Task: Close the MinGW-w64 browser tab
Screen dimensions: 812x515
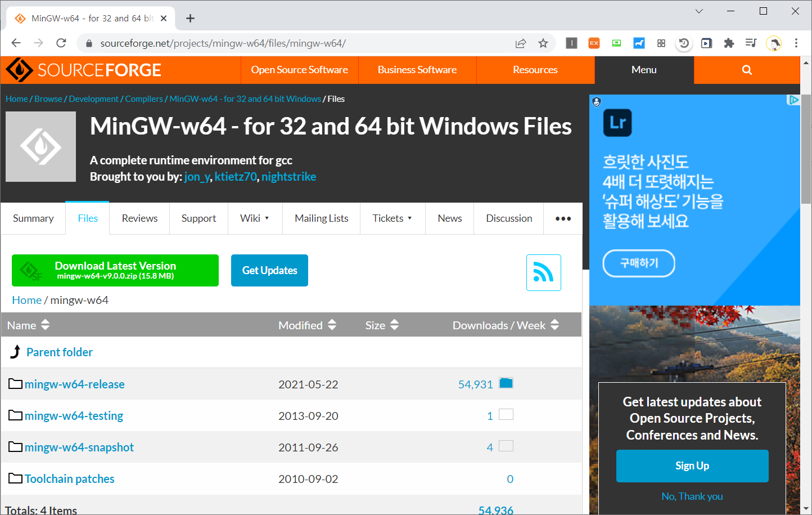Action: click(x=164, y=18)
